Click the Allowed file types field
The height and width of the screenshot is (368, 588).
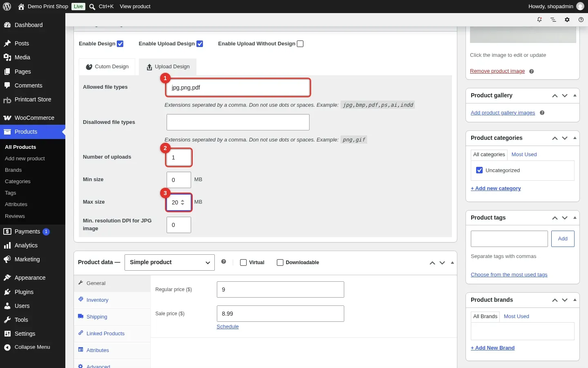(238, 88)
